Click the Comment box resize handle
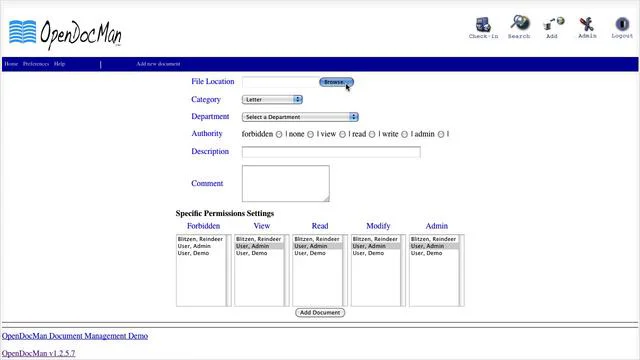The image size is (640, 360). tap(326, 198)
